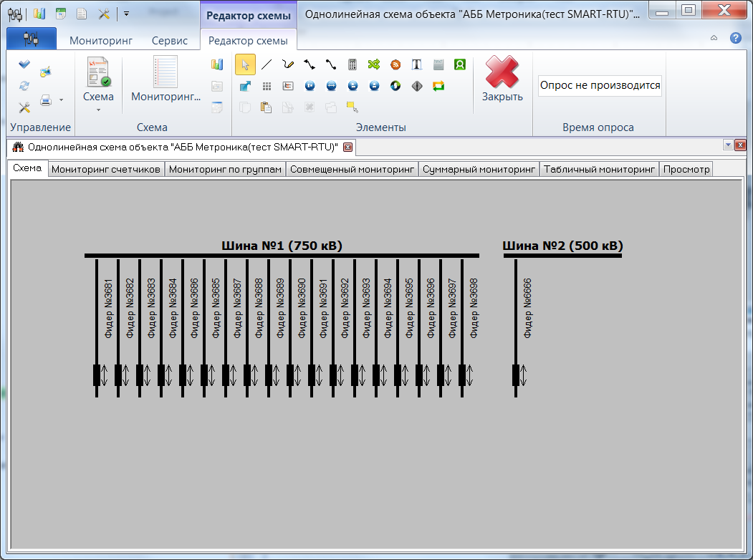Expand the printer options dropdown arrow
753x560 pixels.
[x=61, y=100]
